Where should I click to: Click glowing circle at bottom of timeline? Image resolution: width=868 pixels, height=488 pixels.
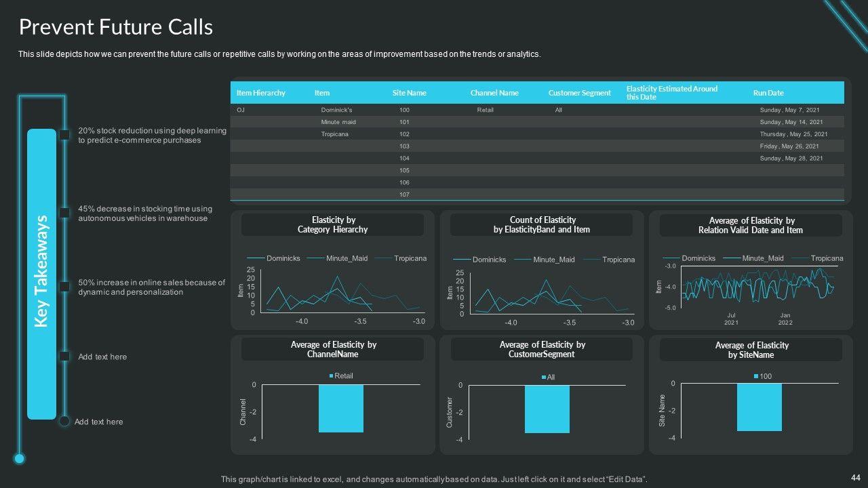point(19,459)
